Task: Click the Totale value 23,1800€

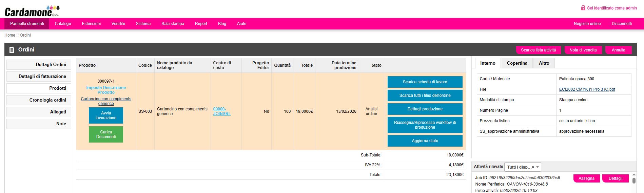Action: 455,175
